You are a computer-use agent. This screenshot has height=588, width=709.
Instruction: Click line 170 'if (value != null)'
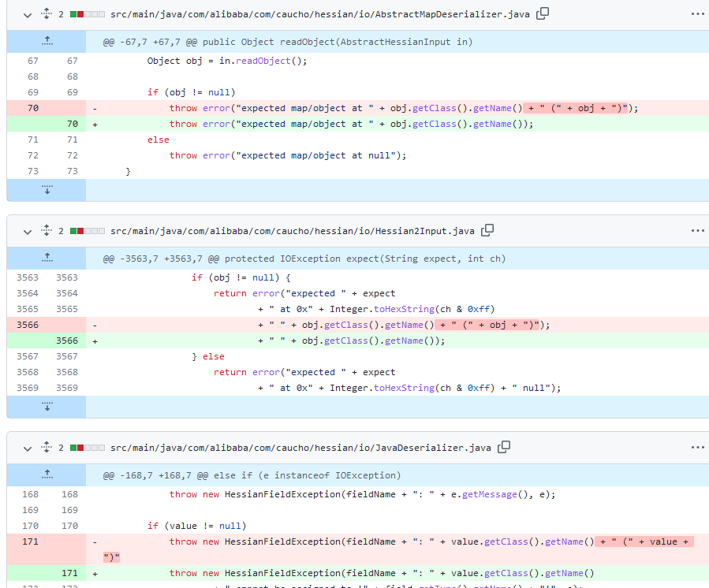click(196, 526)
